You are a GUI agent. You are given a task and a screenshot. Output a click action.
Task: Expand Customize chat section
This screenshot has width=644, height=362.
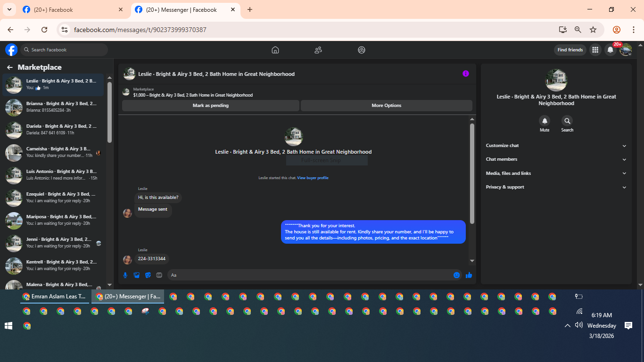[x=556, y=146]
